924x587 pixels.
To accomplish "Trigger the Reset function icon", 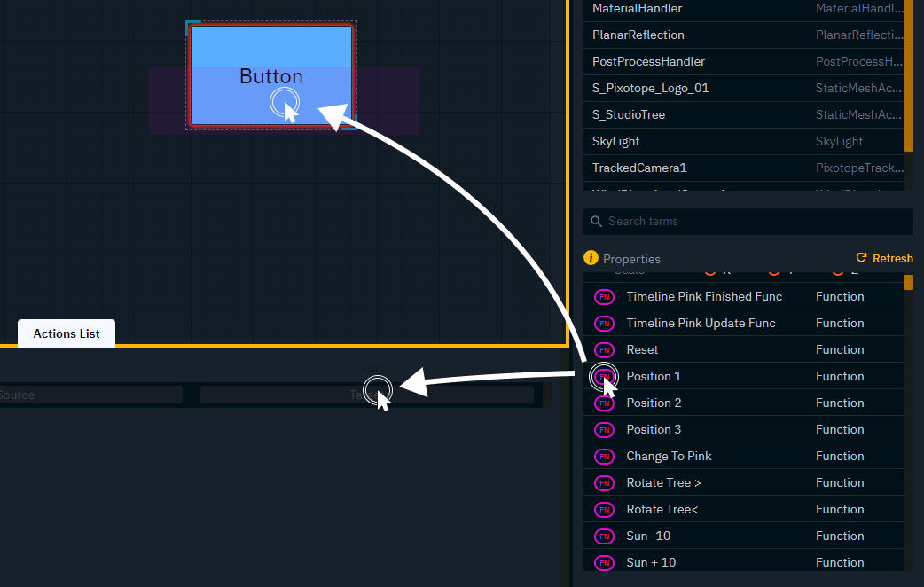I will (x=604, y=349).
